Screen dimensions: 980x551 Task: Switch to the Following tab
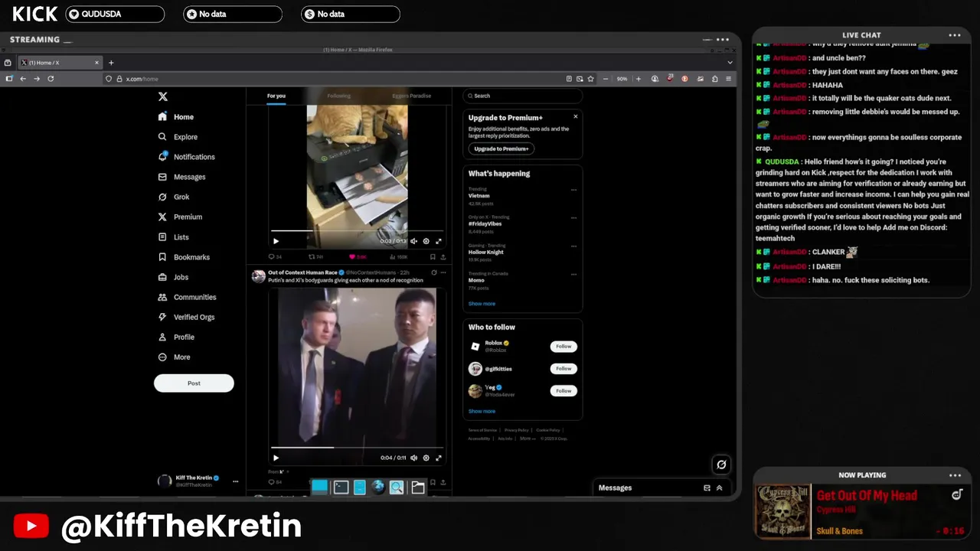pyautogui.click(x=338, y=96)
